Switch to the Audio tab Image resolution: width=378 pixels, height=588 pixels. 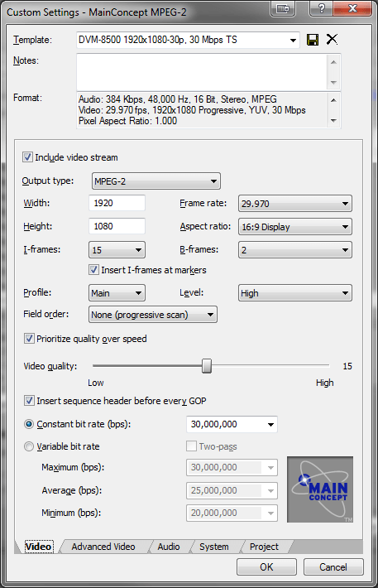[x=169, y=547]
